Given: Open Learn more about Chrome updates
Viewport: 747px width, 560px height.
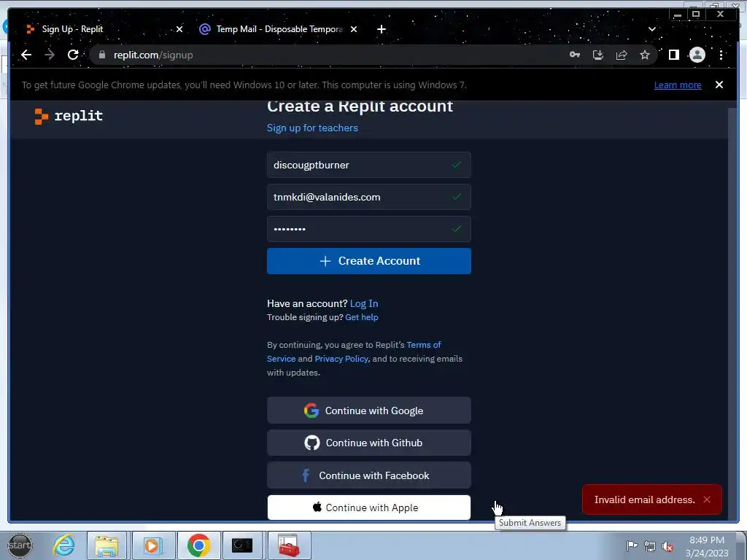Looking at the screenshot, I should (x=678, y=85).
